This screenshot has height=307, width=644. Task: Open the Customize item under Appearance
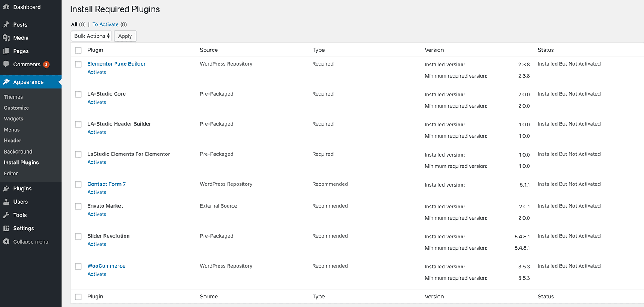[x=16, y=108]
